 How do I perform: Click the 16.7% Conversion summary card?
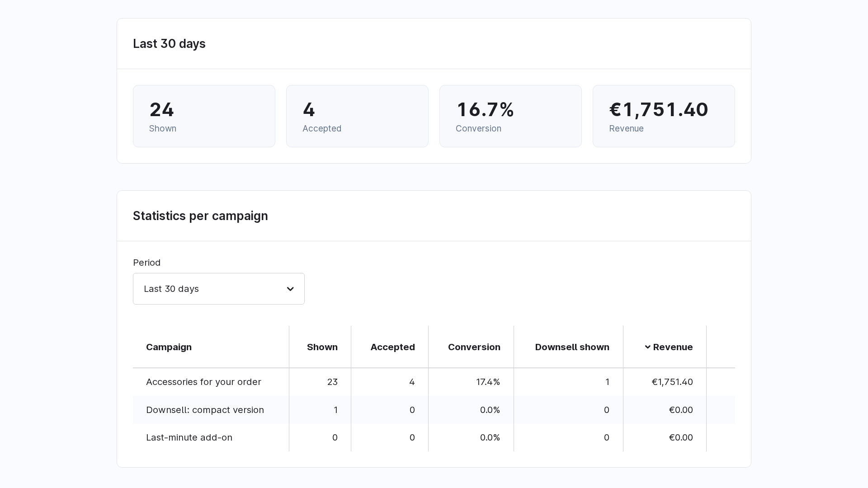(x=510, y=116)
